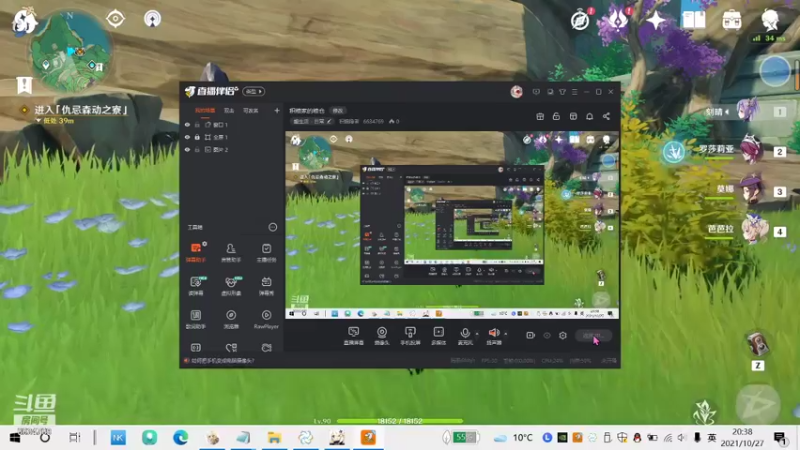Unlock the 全屏 1 source
This screenshot has width=800, height=450.
[x=197, y=137]
